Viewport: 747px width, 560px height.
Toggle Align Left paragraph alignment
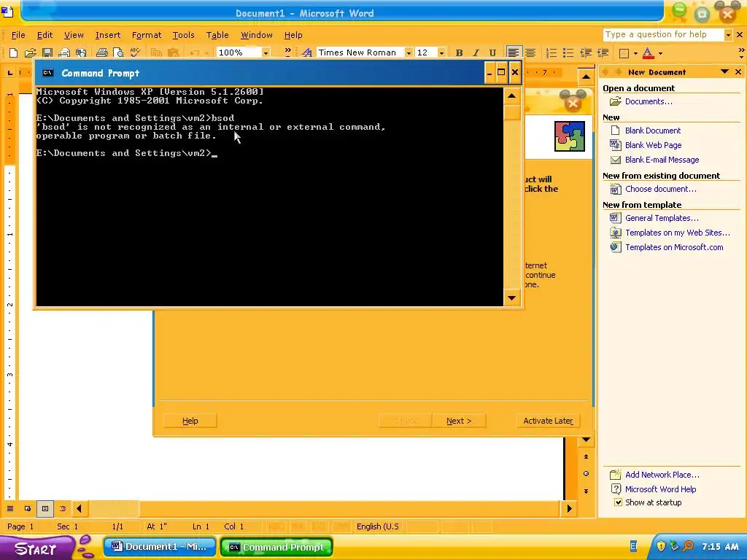(x=513, y=52)
